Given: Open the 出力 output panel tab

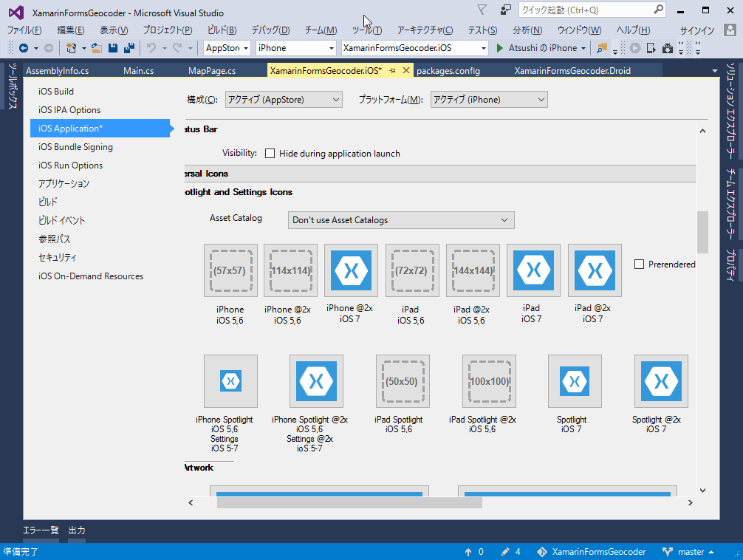Looking at the screenshot, I should [77, 530].
